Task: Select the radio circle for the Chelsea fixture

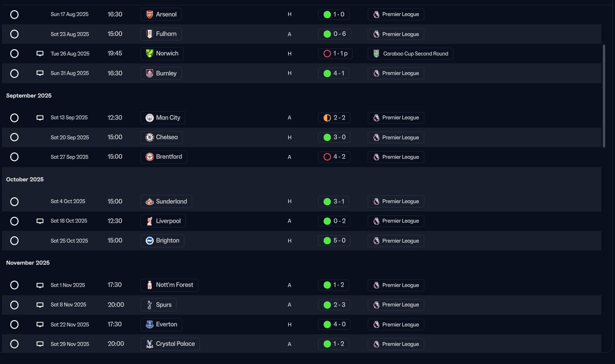Action: point(15,137)
